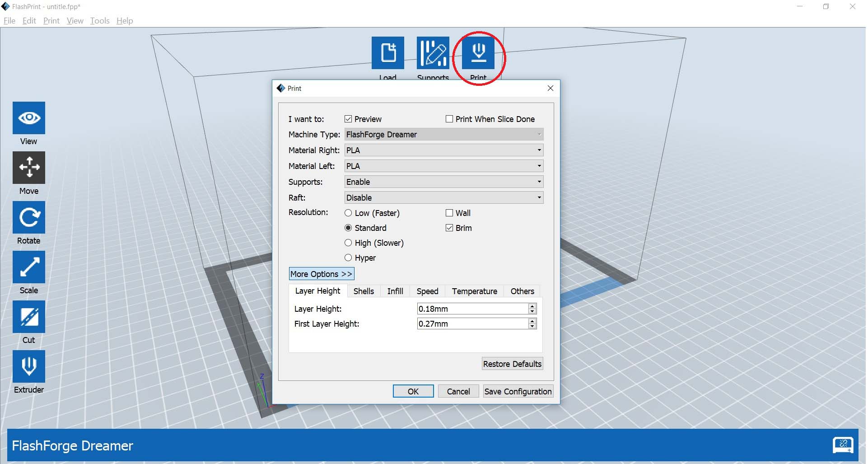Decrease First Layer Height with down arrow

pyautogui.click(x=532, y=326)
